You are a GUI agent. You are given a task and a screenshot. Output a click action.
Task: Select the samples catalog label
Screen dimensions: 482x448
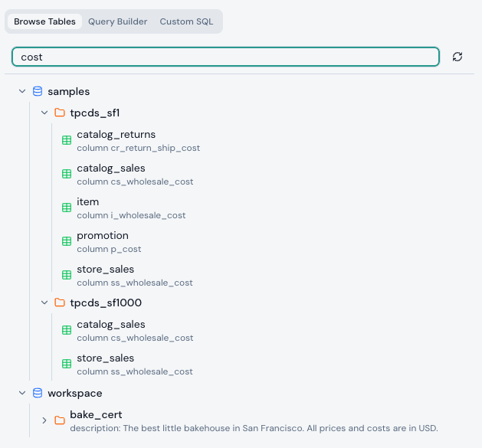(69, 92)
